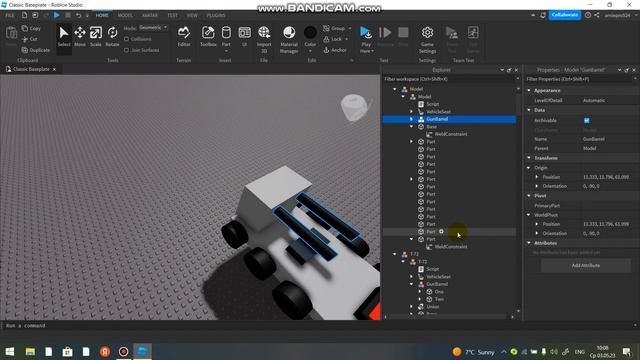This screenshot has width=640, height=360.
Task: Select the Select tool in ribbon
Action: click(x=64, y=37)
